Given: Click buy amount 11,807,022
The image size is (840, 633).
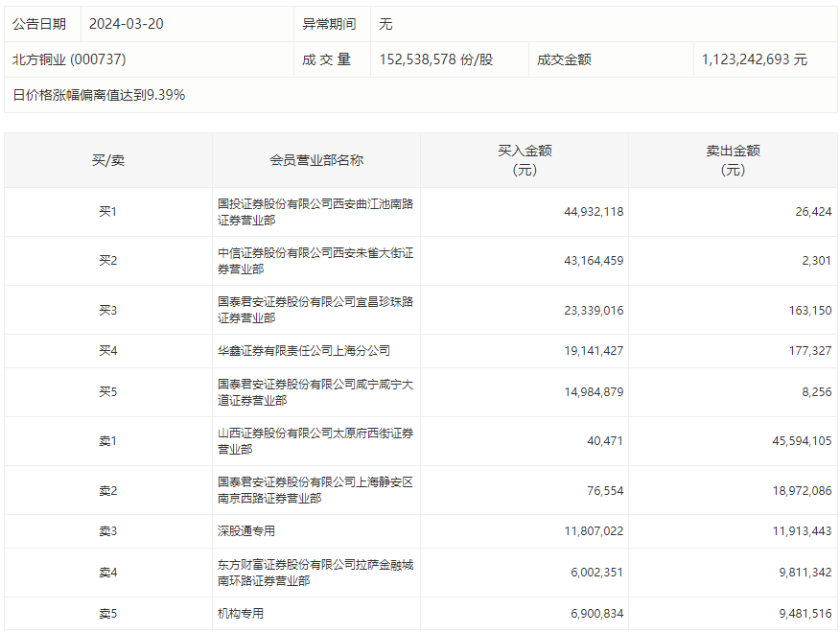Looking at the screenshot, I should [x=594, y=531].
